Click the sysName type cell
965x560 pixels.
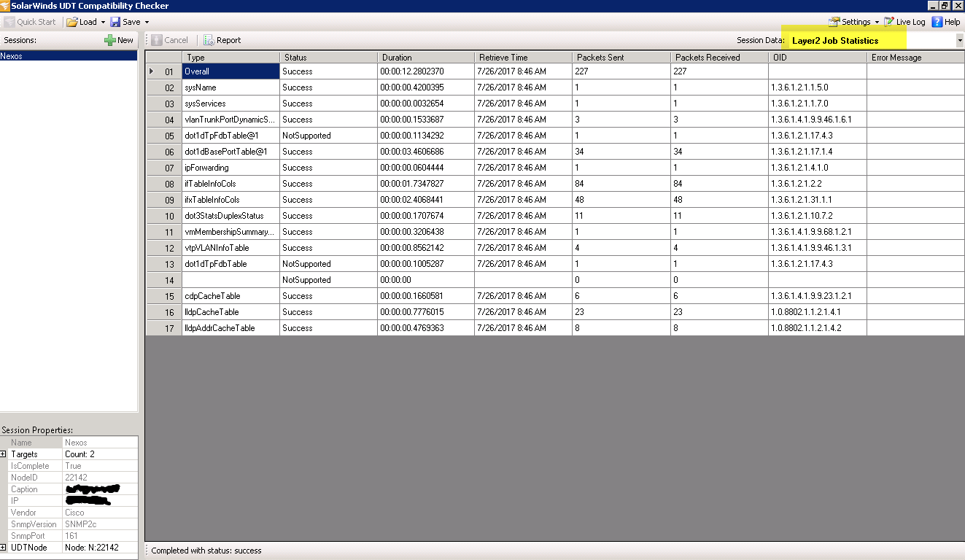tap(230, 87)
